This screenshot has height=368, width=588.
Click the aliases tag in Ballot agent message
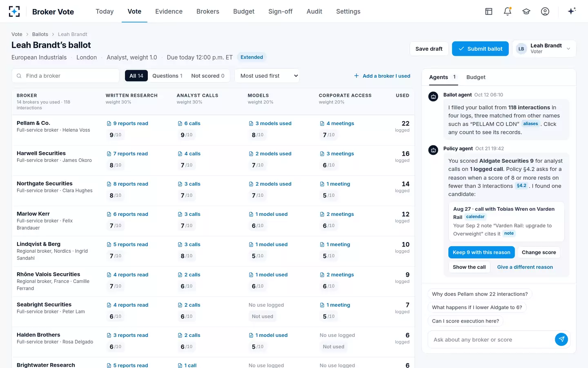[x=530, y=123]
